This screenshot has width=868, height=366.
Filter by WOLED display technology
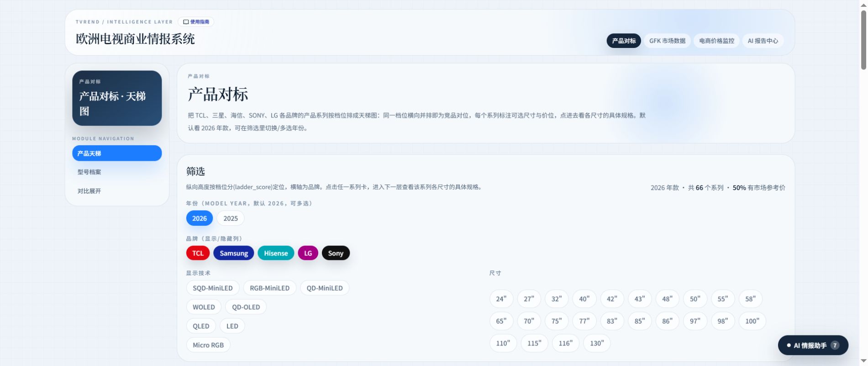click(204, 307)
